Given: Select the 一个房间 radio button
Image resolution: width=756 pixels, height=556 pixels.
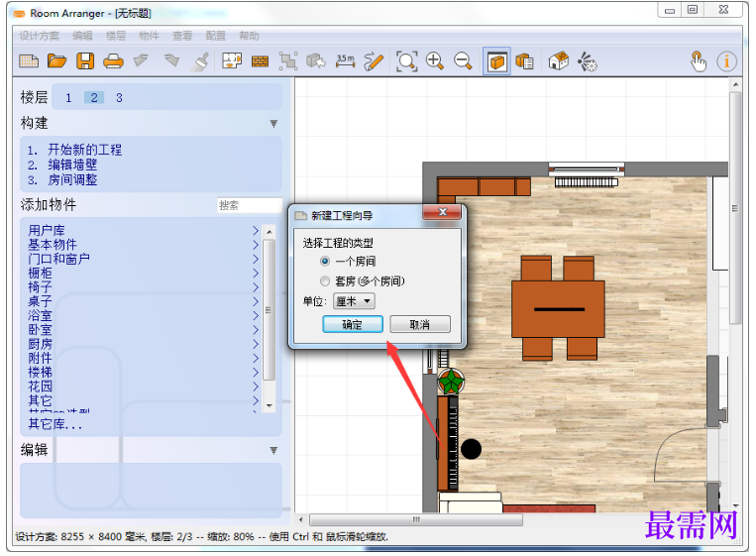Looking at the screenshot, I should (x=325, y=262).
